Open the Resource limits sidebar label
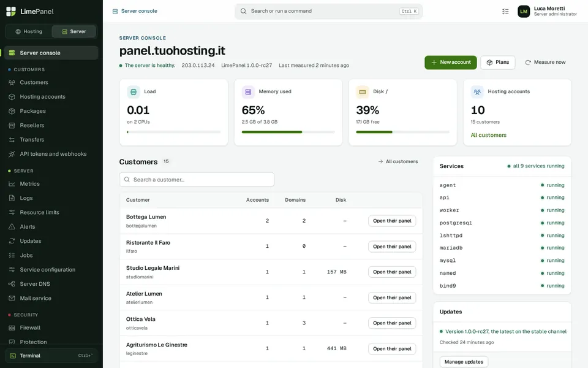The image size is (588, 368). tap(39, 213)
